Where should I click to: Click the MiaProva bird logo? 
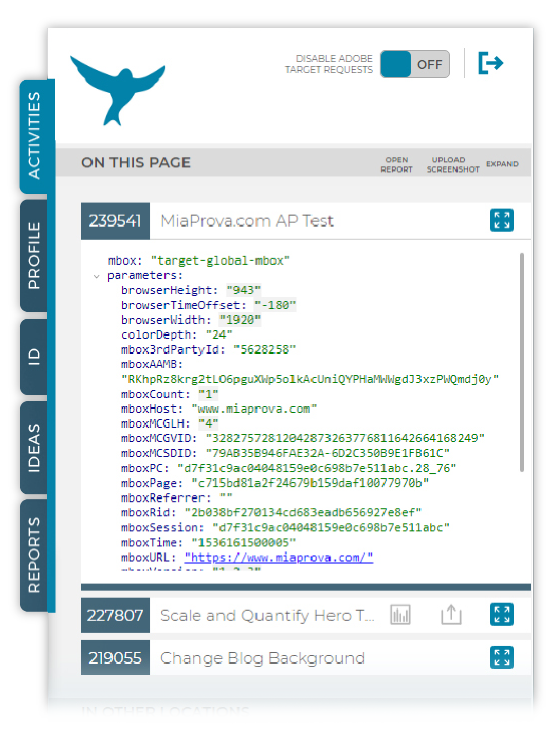[x=118, y=90]
